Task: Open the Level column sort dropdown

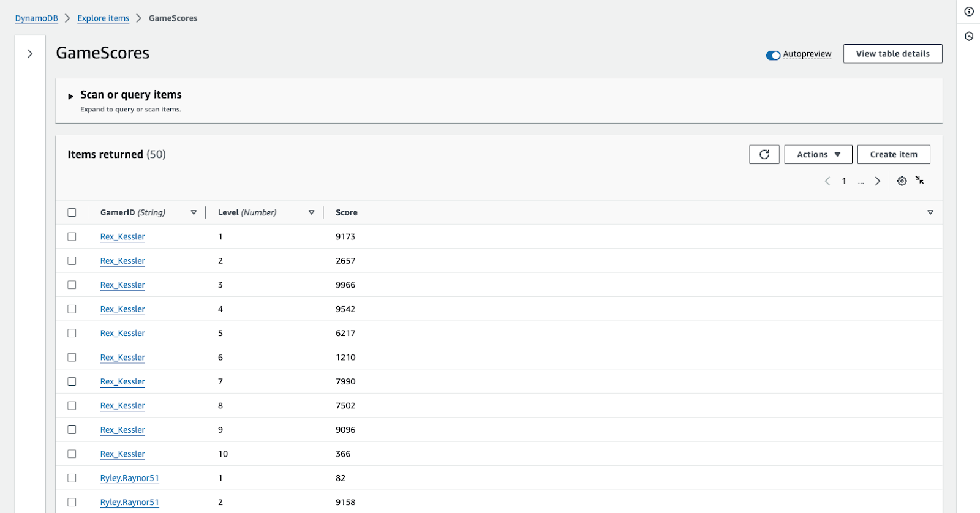Action: point(311,212)
